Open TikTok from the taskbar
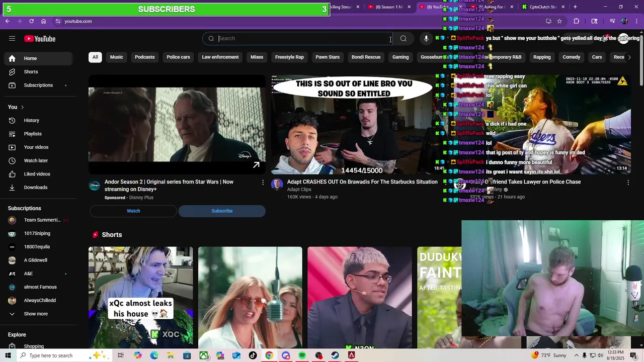The width and height of the screenshot is (644, 362). (253, 355)
